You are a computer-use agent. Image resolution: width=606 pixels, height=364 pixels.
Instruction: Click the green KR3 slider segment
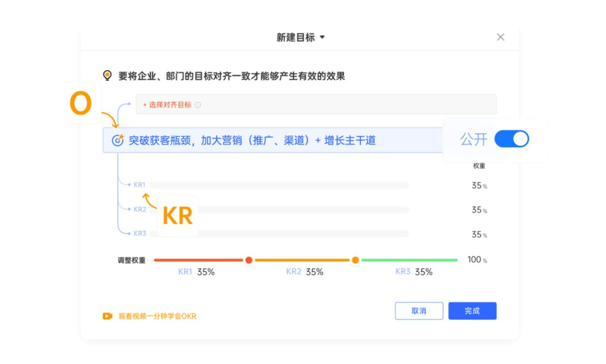click(x=408, y=260)
